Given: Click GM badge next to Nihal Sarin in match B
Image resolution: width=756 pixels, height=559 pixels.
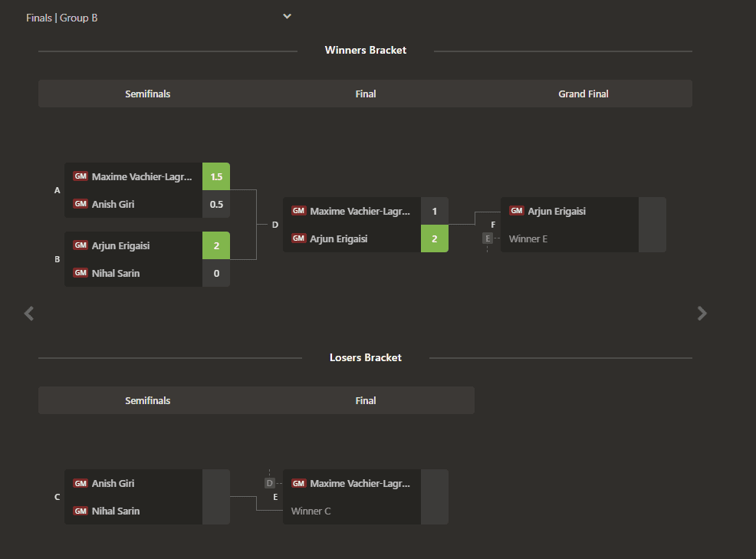Looking at the screenshot, I should (81, 273).
